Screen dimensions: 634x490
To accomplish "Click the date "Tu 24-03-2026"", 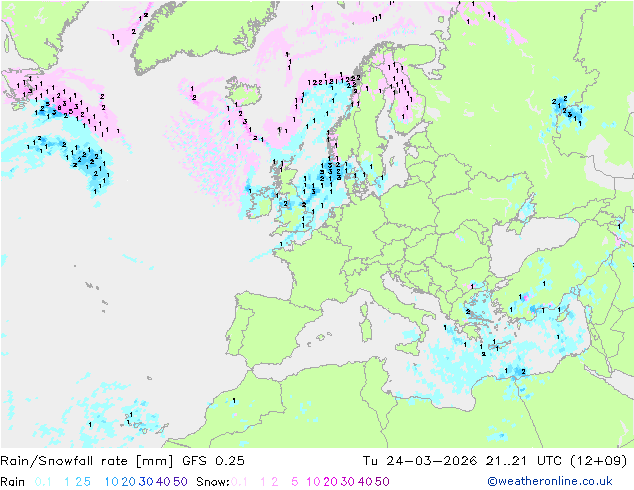I will point(420,461).
